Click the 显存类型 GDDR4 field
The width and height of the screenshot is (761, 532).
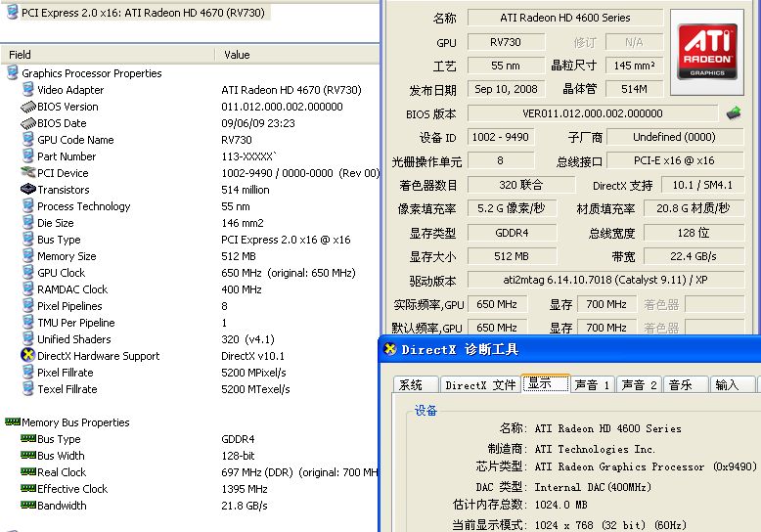(x=512, y=233)
